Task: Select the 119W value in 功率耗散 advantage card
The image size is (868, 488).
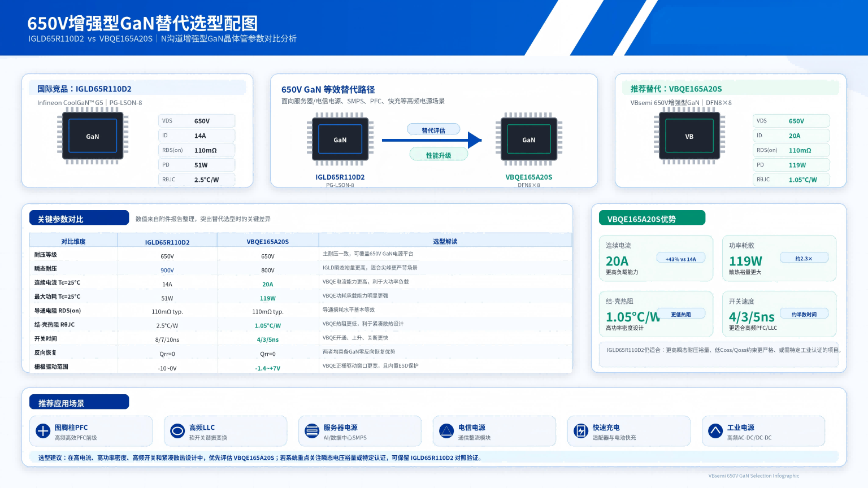Action: click(x=745, y=261)
